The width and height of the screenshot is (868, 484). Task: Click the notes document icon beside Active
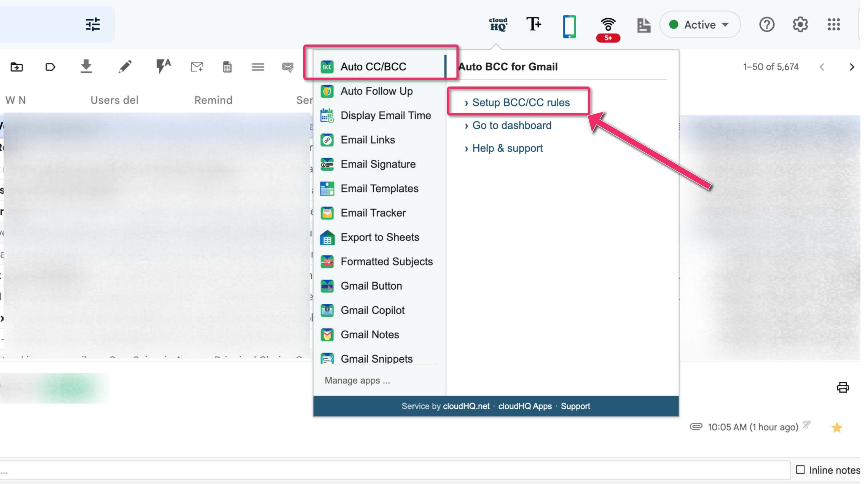click(x=643, y=25)
